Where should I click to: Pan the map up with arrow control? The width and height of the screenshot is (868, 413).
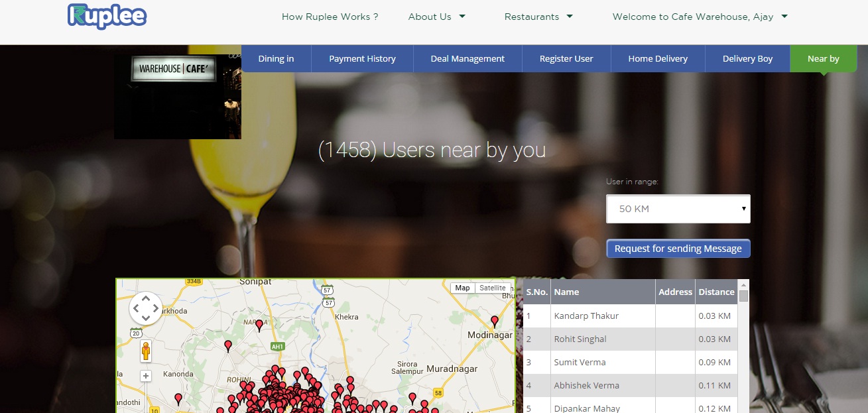pyautogui.click(x=146, y=299)
